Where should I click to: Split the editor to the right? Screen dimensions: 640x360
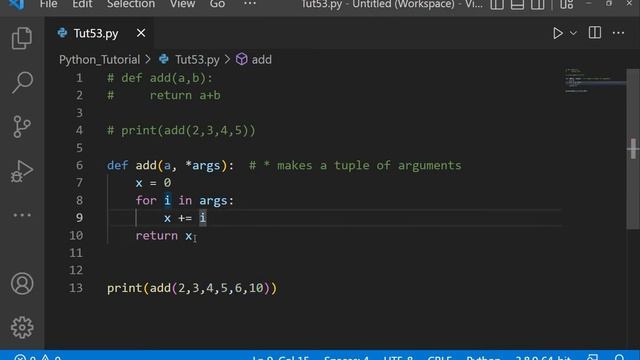pyautogui.click(x=595, y=33)
